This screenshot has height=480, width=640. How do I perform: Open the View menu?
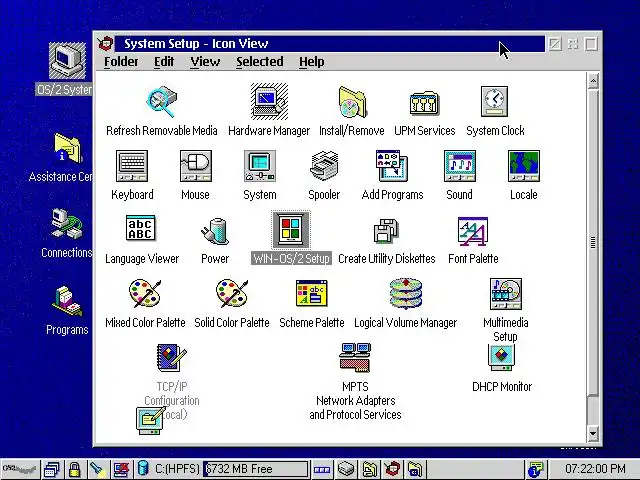click(205, 62)
